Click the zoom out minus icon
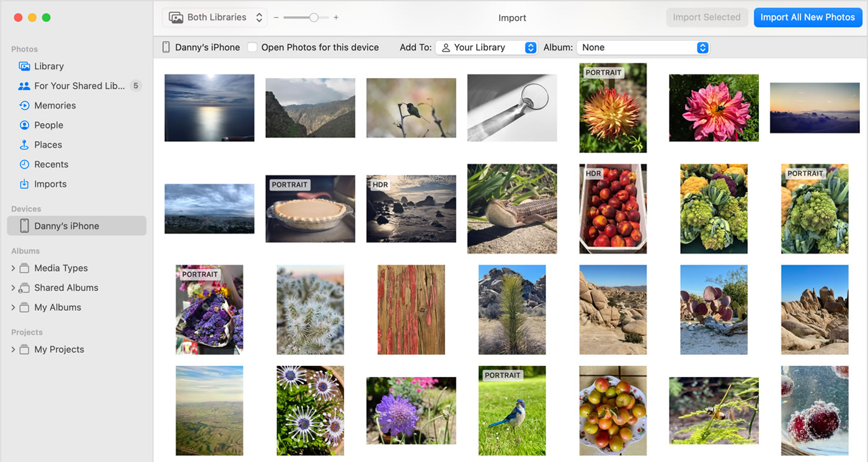Viewport: 868px width, 462px height. coord(277,17)
